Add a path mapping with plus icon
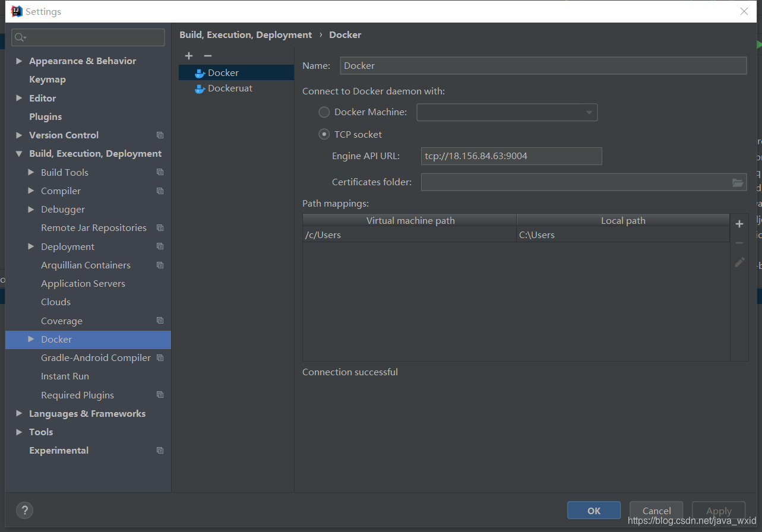This screenshot has width=762, height=532. [x=739, y=224]
